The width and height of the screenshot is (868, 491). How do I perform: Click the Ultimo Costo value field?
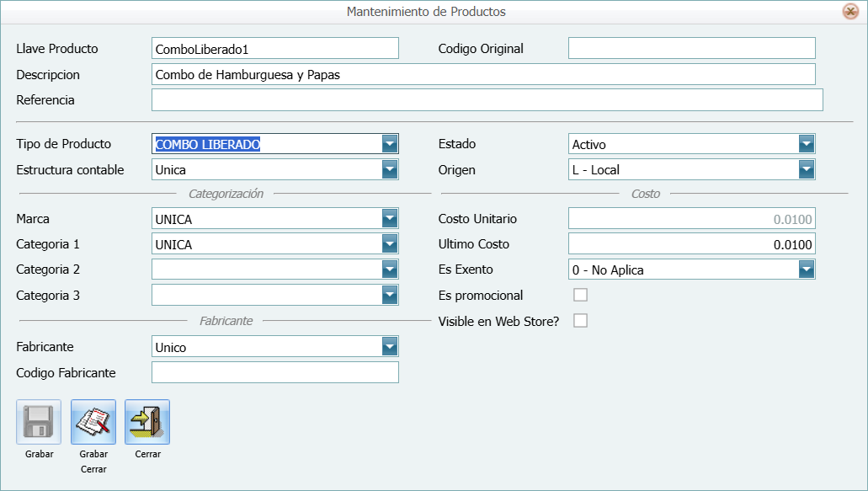(691, 244)
